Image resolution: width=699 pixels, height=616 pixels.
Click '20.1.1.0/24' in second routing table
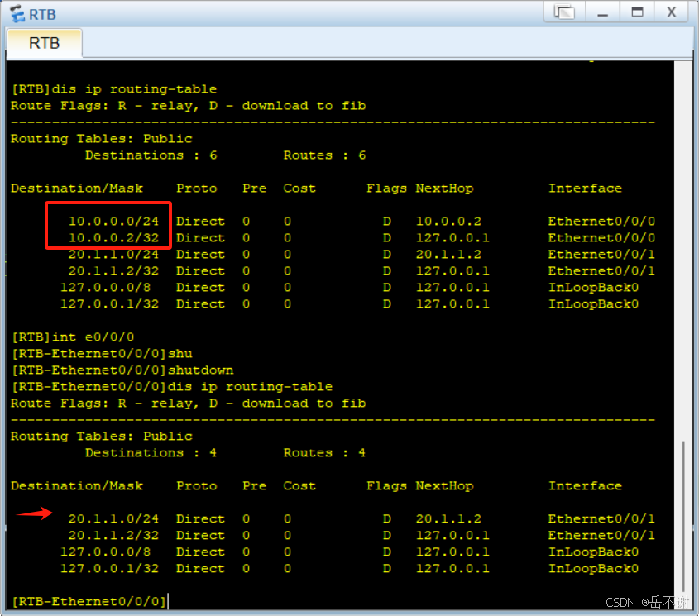[x=113, y=518]
